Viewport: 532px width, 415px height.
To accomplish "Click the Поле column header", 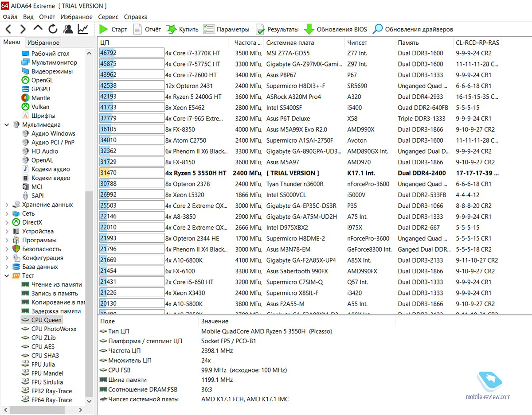I will 148,321.
